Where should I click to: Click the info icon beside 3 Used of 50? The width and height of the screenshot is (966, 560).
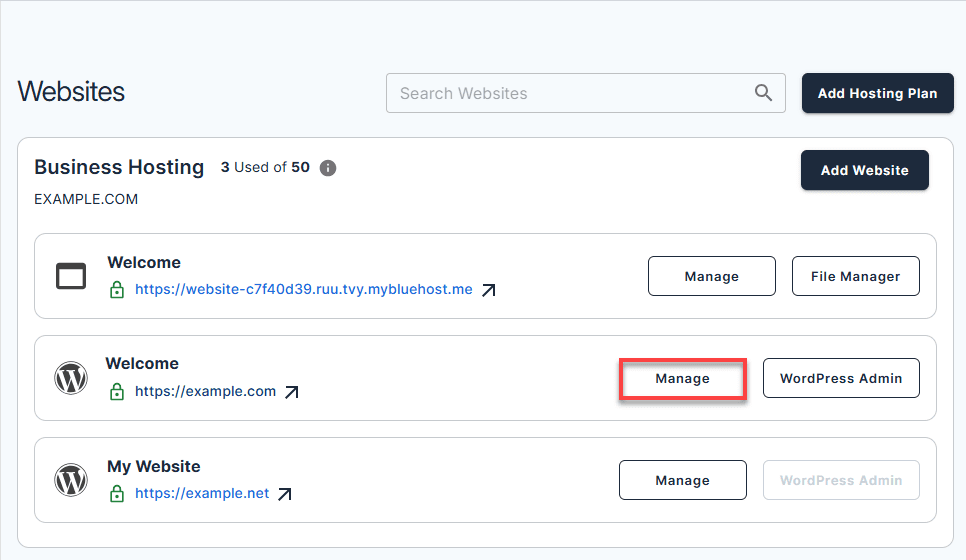click(x=328, y=168)
